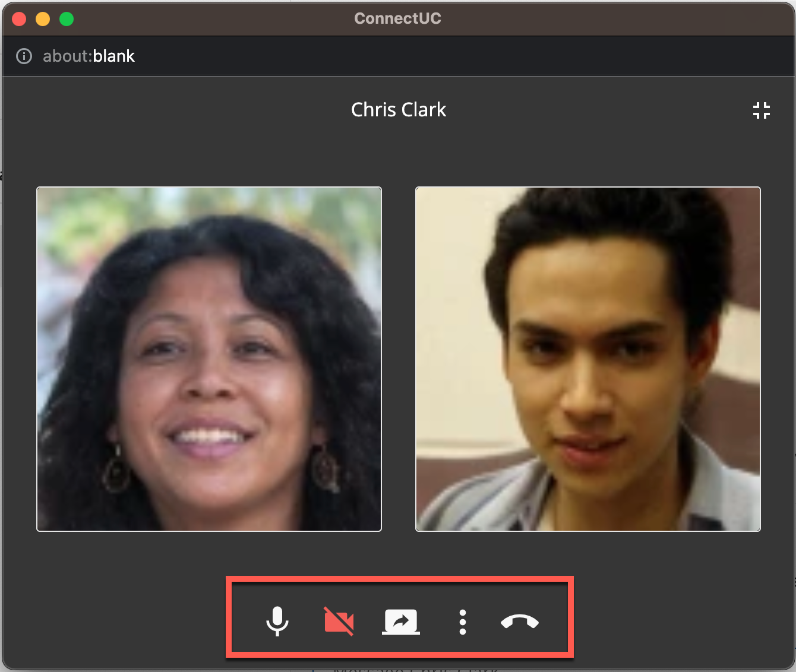Start screen sharing with laptop arrow icon
This screenshot has height=672, width=796.
point(401,622)
